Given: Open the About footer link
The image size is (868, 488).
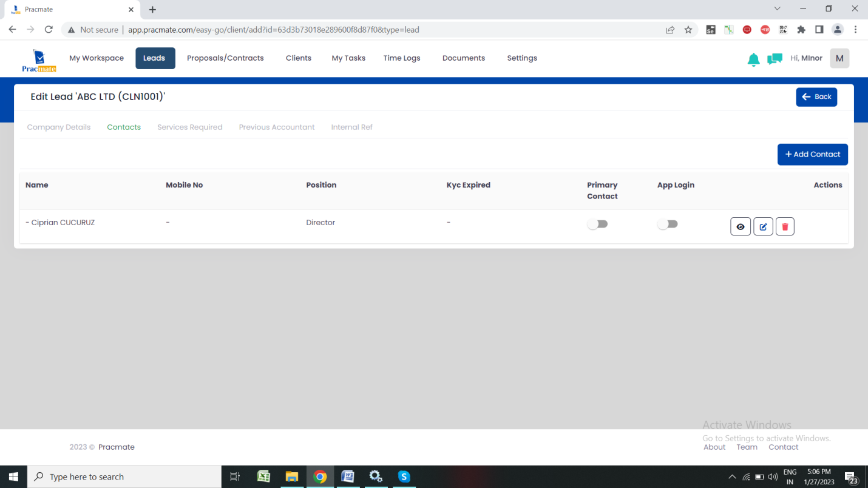Looking at the screenshot, I should [x=714, y=447].
